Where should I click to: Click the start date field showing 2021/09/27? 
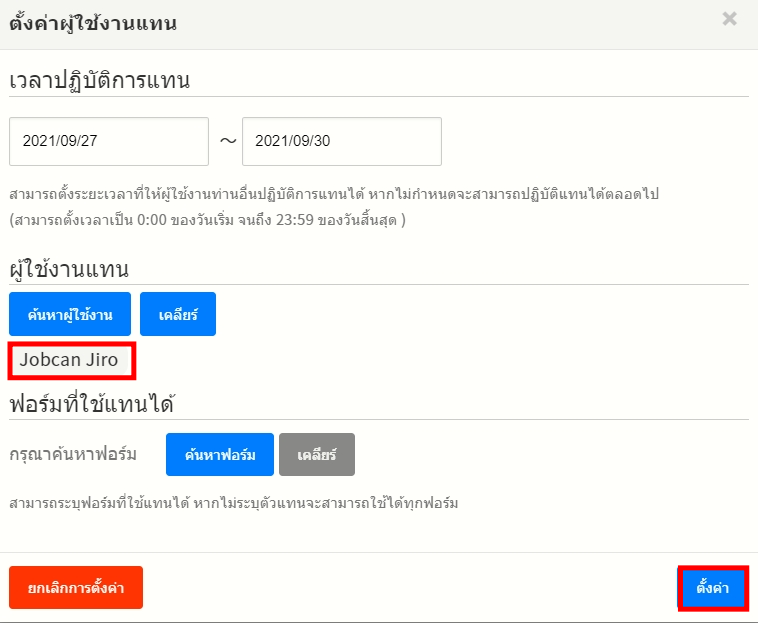(109, 141)
